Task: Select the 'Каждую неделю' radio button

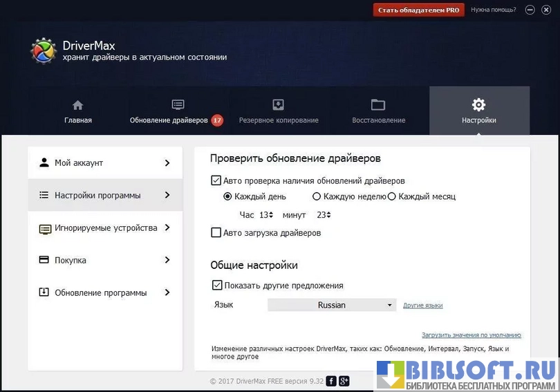Action: 317,196
